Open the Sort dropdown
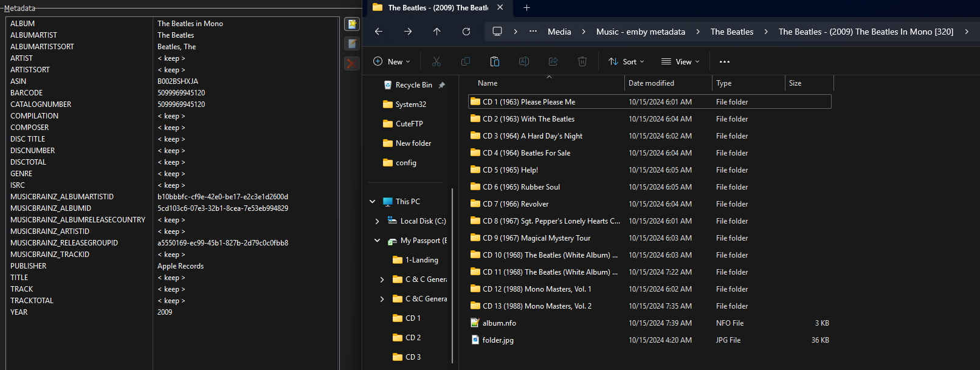 626,61
